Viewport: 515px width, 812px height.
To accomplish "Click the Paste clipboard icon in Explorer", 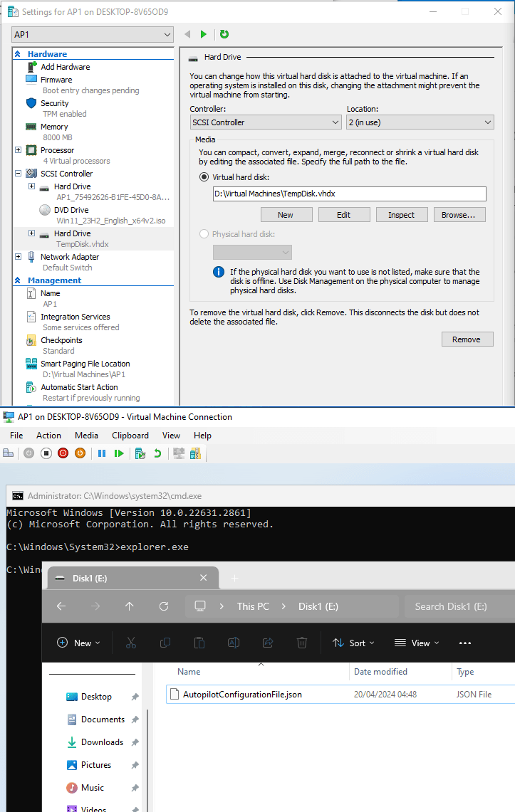I will click(199, 643).
